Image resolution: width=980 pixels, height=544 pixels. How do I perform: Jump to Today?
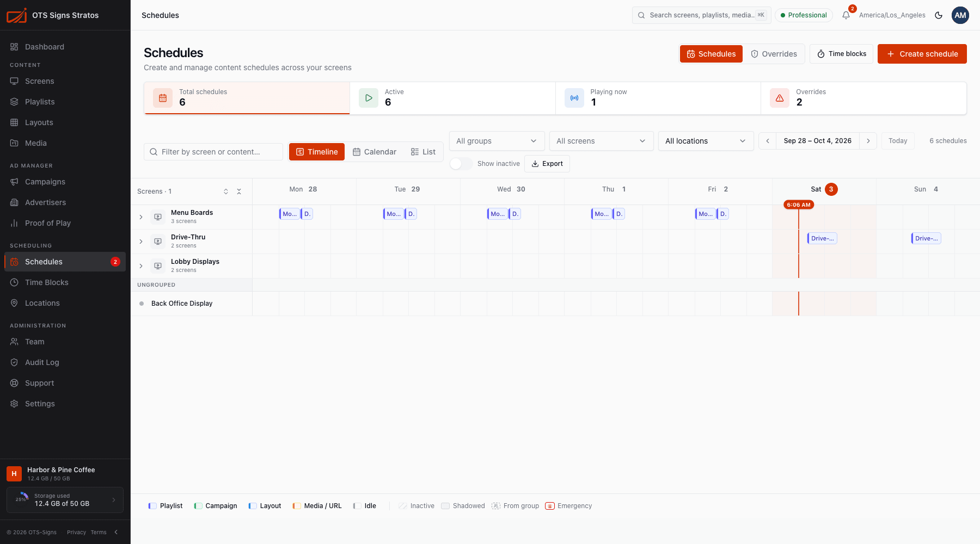click(x=898, y=141)
